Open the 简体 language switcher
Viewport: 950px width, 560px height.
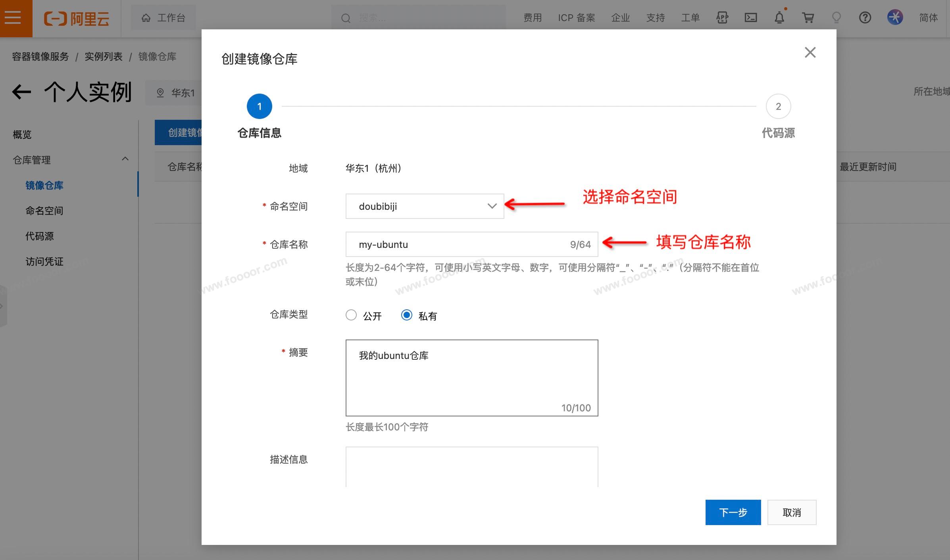(x=928, y=18)
